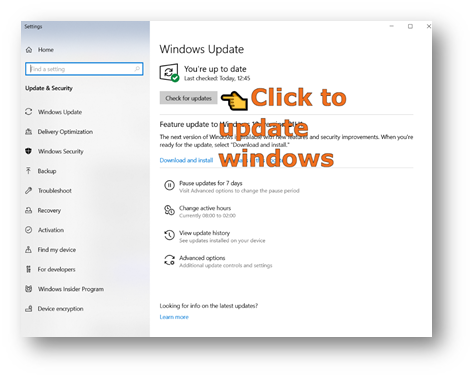Open the Backup section
The width and height of the screenshot is (474, 379).
[x=47, y=171]
